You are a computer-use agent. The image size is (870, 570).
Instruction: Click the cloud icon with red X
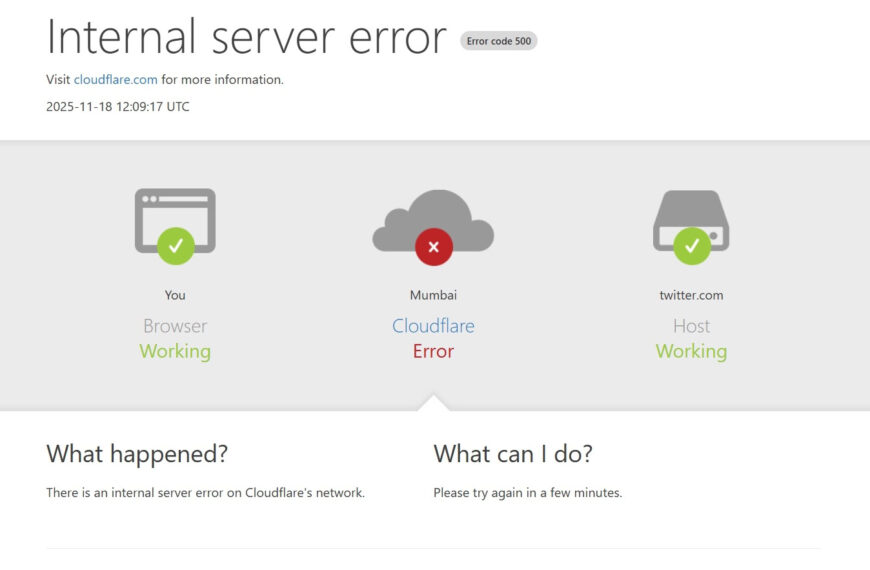point(433,228)
